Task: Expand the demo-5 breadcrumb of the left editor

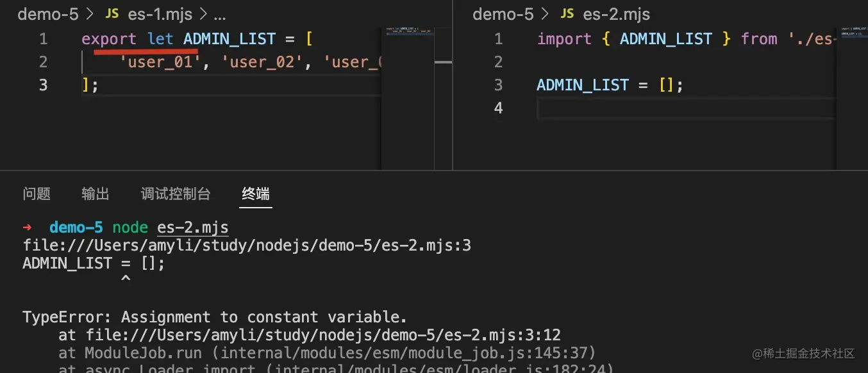Action: click(x=48, y=13)
